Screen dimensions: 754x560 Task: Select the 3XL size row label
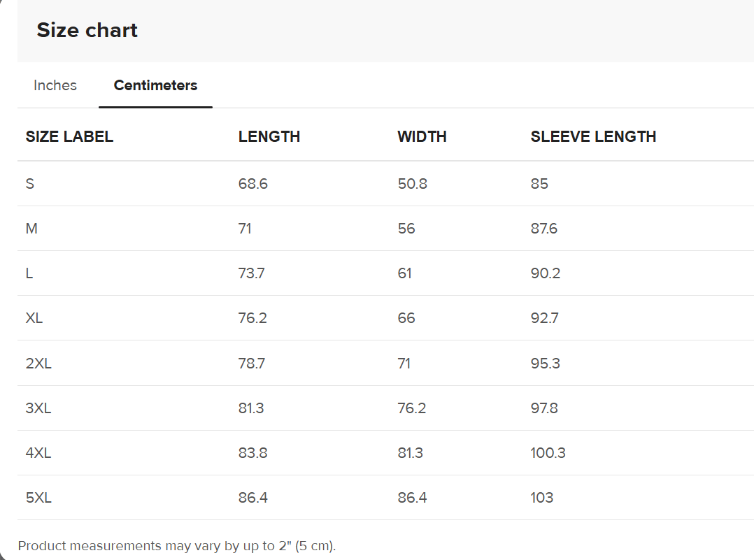click(x=38, y=408)
